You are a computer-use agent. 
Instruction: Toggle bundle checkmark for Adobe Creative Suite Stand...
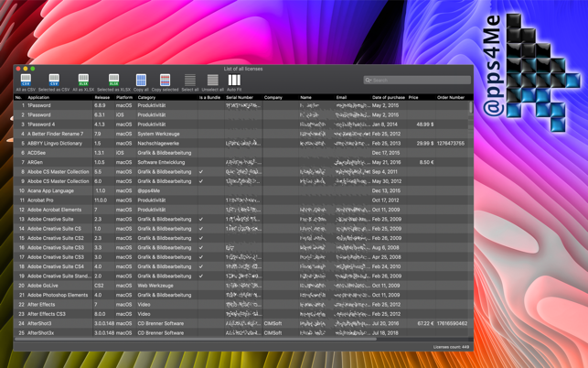tap(201, 276)
